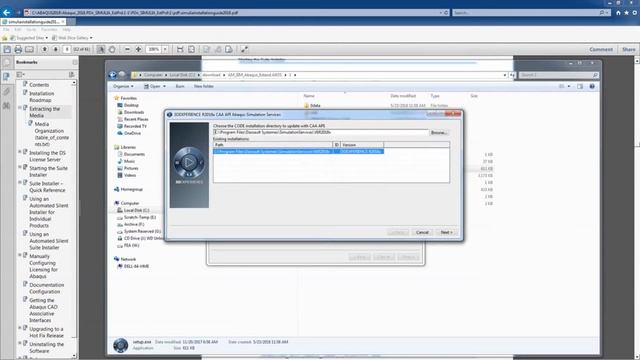Open the Comment pane

click(601, 49)
